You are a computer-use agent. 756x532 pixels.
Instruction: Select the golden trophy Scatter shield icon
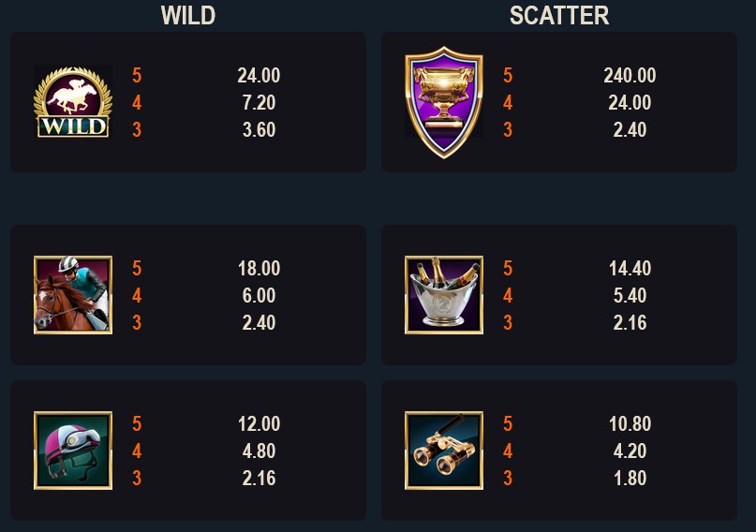[x=444, y=102]
